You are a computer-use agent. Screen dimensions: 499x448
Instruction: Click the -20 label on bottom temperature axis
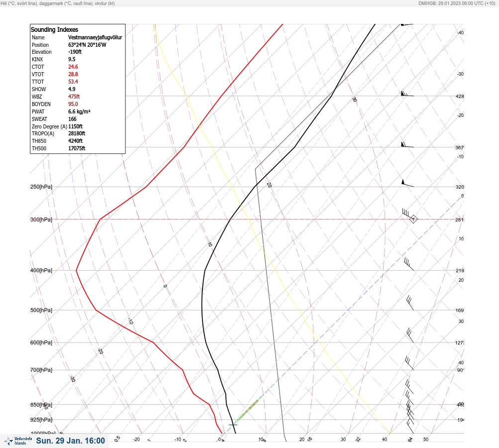click(136, 440)
